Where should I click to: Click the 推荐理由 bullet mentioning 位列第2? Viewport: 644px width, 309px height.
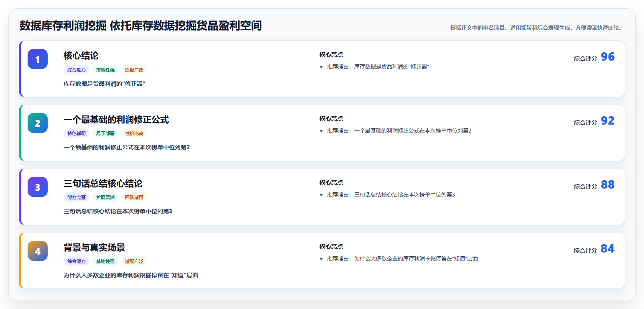point(399,130)
